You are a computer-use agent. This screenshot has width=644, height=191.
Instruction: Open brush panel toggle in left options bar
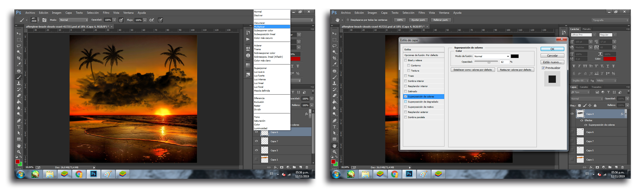44,20
